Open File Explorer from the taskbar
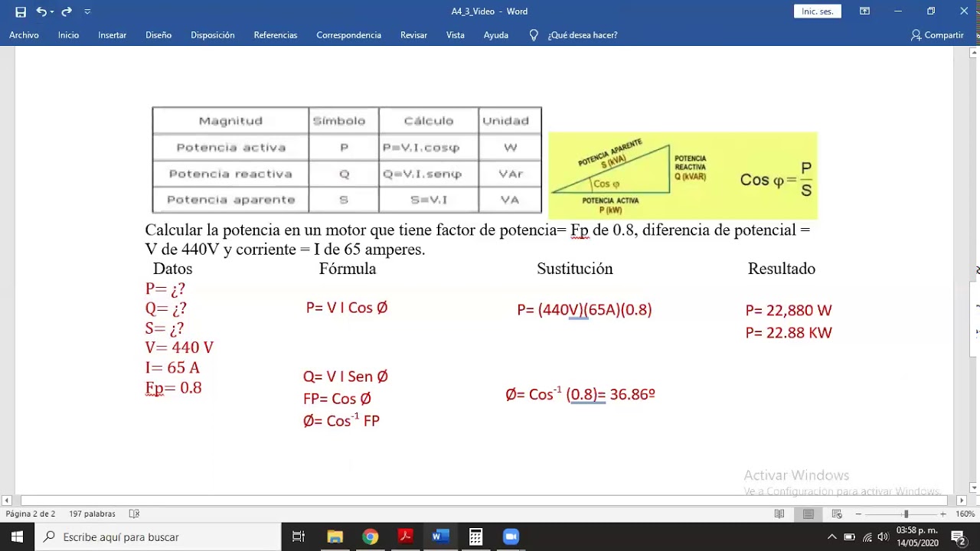 click(335, 537)
